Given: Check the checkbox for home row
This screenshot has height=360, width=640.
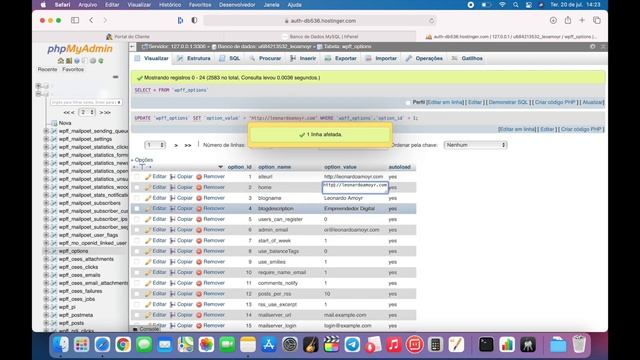Looking at the screenshot, I should coord(137,187).
